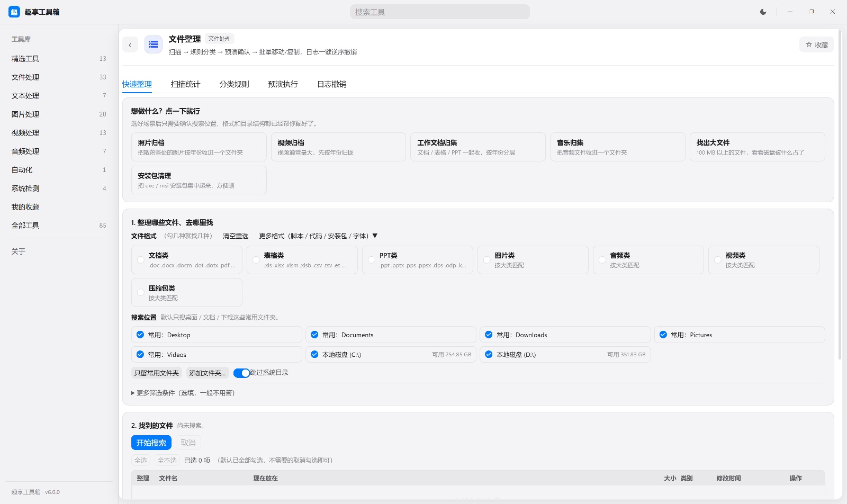Click the 修改时间 column header
This screenshot has width=847, height=504.
point(729,478)
